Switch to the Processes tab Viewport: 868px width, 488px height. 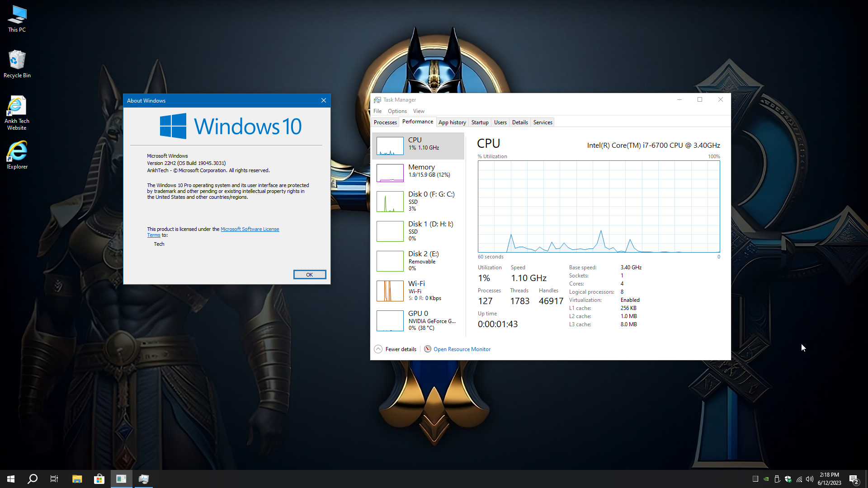point(385,122)
